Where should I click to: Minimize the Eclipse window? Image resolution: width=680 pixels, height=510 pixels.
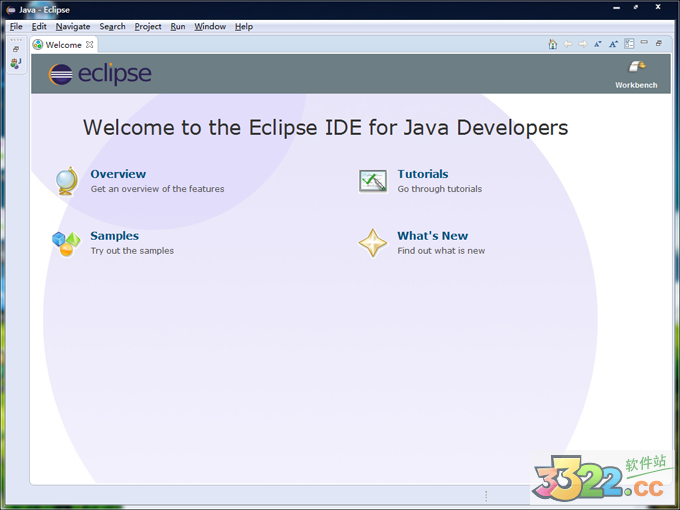(616, 8)
